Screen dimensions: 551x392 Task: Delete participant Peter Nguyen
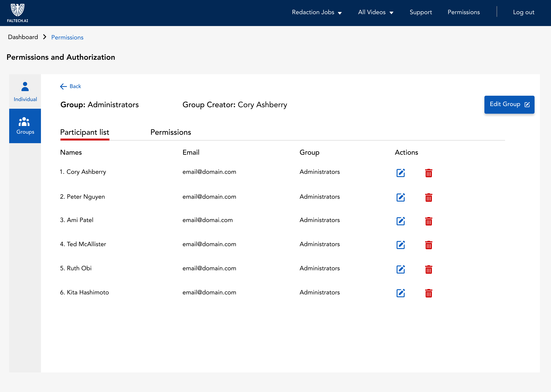[429, 198]
